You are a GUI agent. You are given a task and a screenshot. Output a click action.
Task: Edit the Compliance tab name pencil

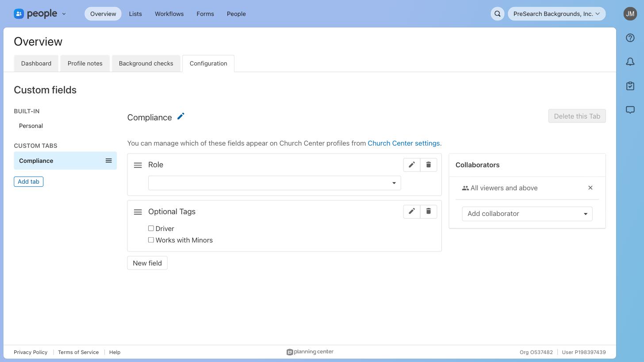click(180, 116)
